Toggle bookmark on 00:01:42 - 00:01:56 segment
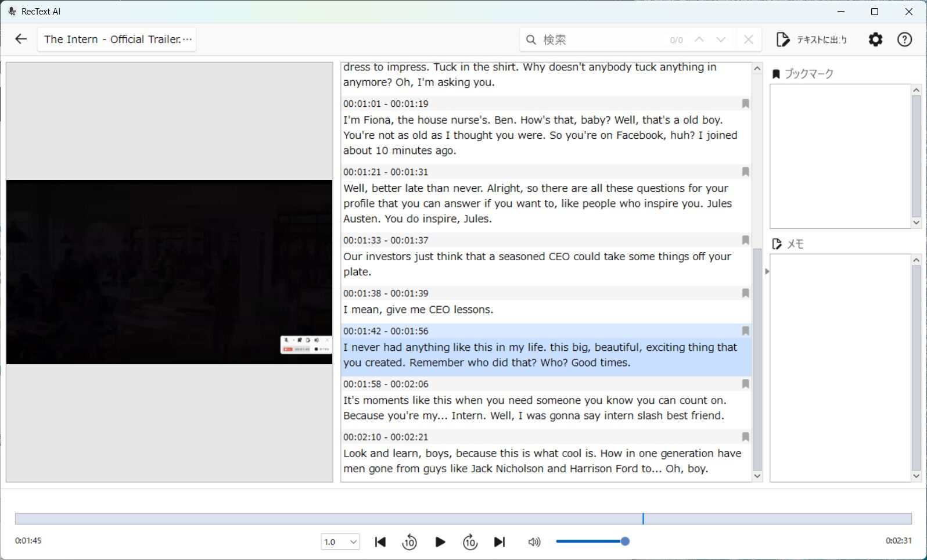The height and width of the screenshot is (560, 927). [x=745, y=331]
